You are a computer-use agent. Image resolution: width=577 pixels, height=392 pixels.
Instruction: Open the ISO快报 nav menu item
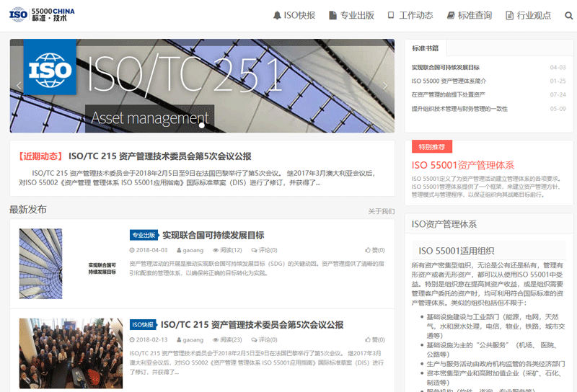(x=294, y=15)
